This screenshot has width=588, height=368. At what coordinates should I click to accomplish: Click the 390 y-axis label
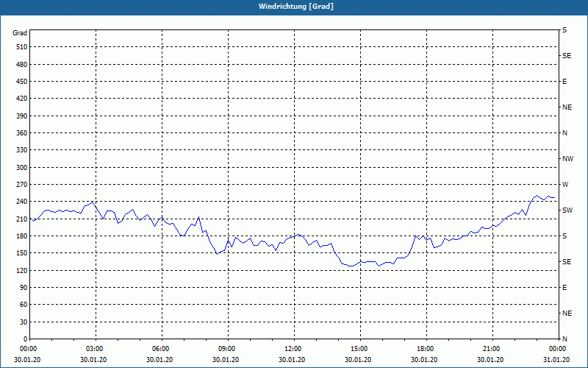pyautogui.click(x=22, y=116)
